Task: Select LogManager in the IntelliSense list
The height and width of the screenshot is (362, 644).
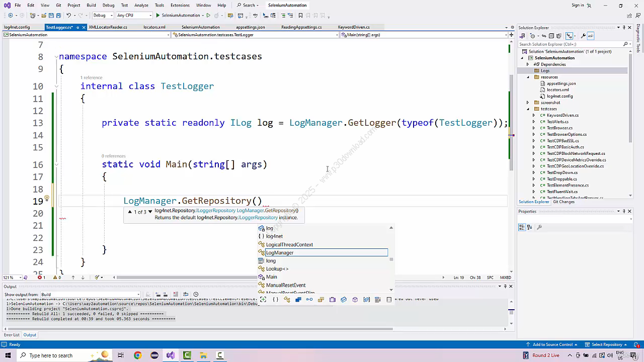Action: click(x=323, y=252)
